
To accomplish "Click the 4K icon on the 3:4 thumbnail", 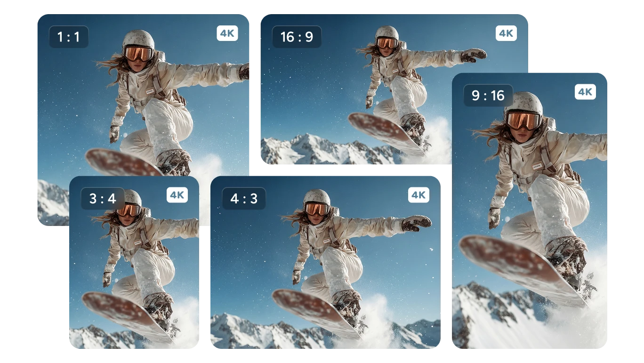I will tap(176, 195).
